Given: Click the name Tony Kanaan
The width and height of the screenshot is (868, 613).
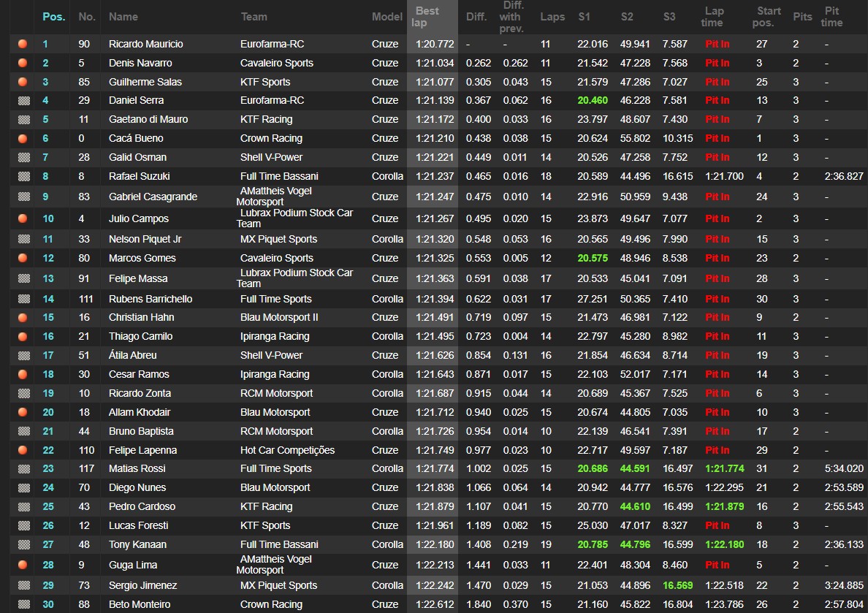Looking at the screenshot, I should [138, 544].
